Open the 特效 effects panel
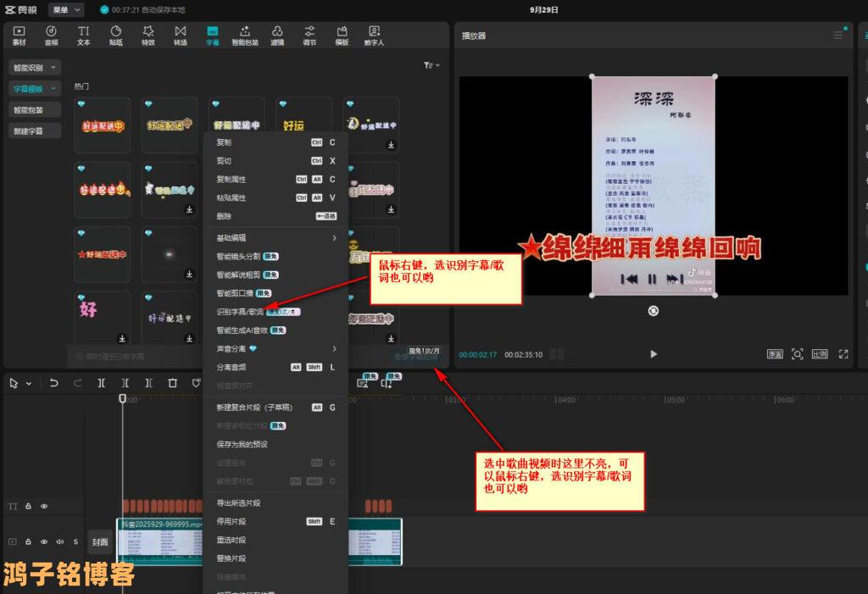Viewport: 868px width, 594px height. [x=148, y=35]
